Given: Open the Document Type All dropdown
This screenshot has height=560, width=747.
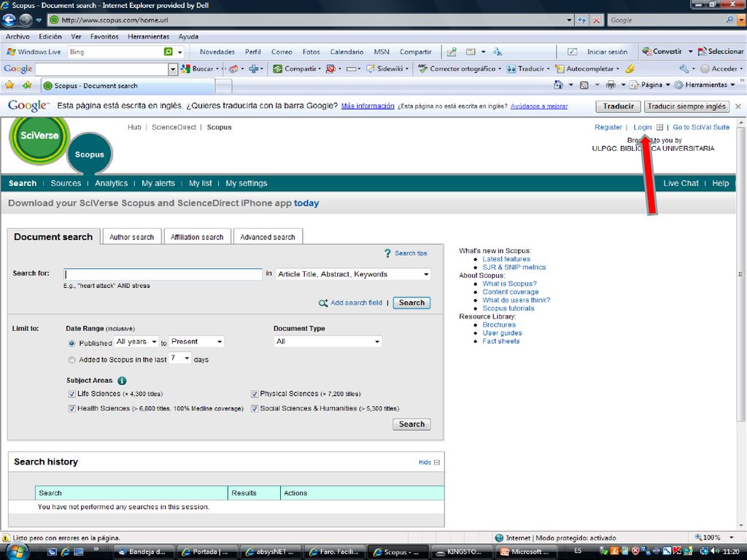Looking at the screenshot, I should 328,341.
